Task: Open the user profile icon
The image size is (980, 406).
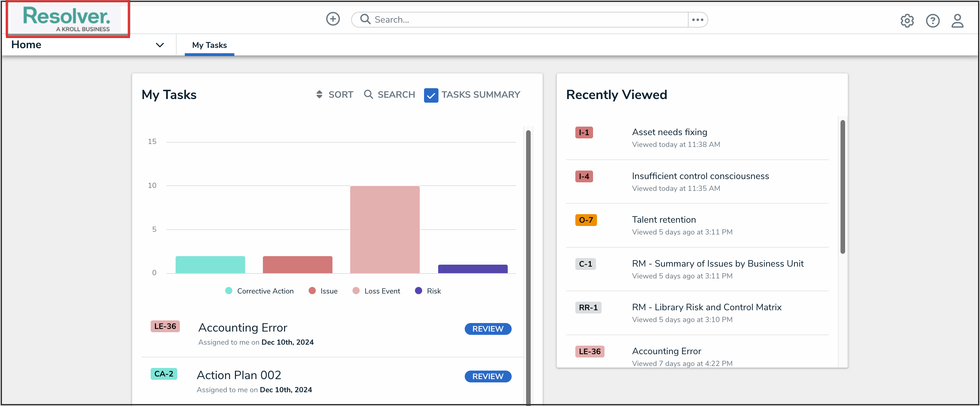Action: point(958,21)
